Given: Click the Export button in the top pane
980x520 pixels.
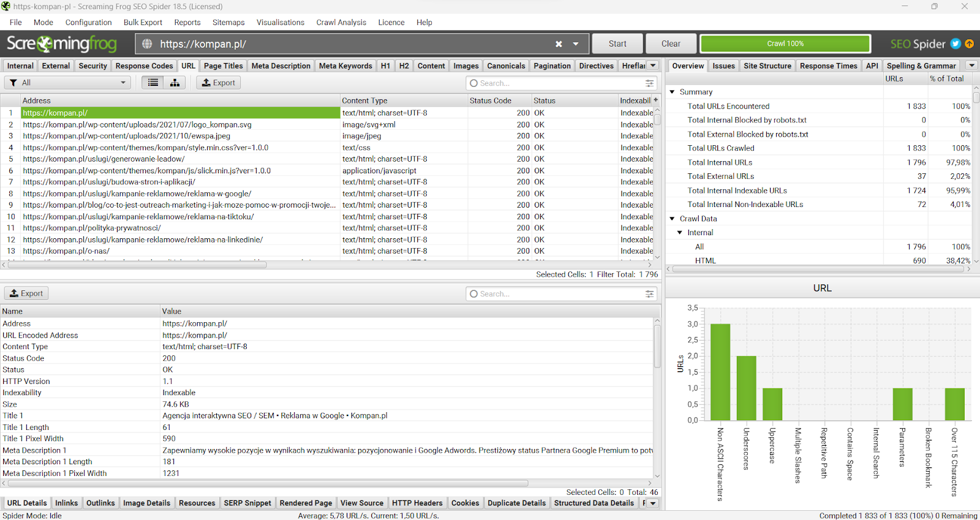Looking at the screenshot, I should point(219,83).
